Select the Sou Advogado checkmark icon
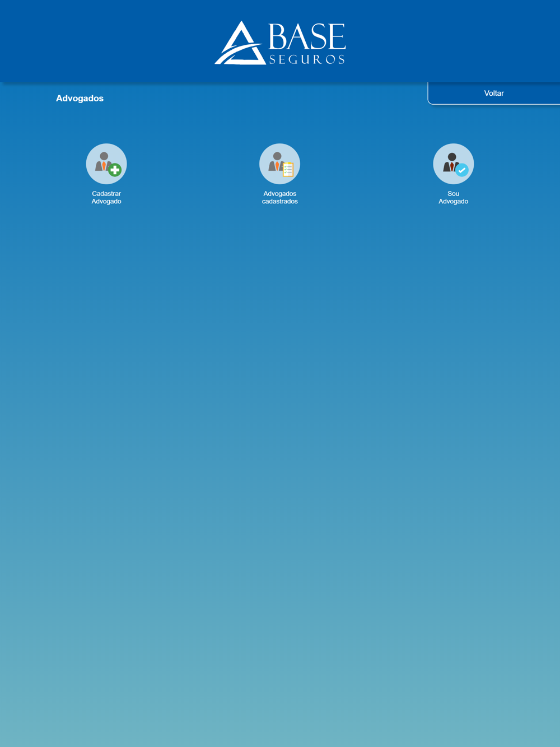This screenshot has width=560, height=747. pyautogui.click(x=454, y=164)
